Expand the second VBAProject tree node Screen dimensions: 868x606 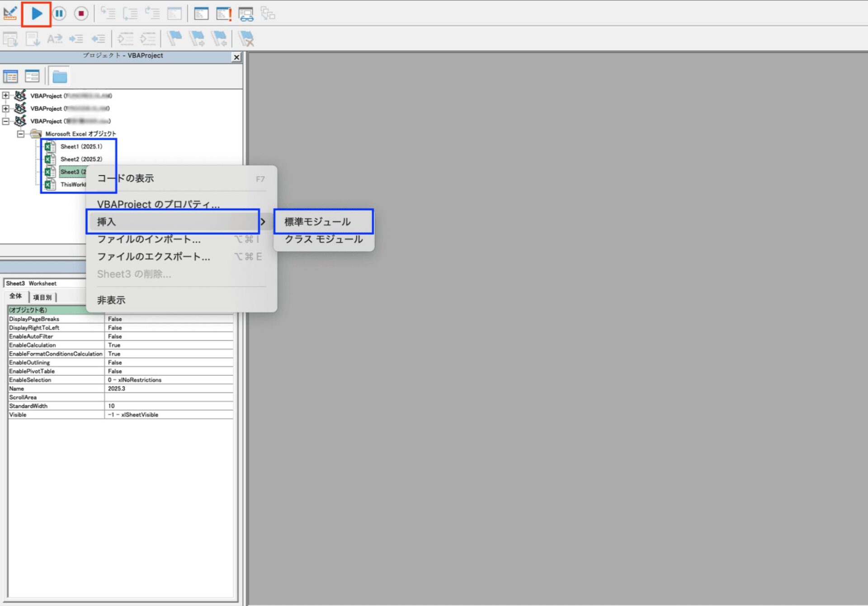tap(5, 108)
